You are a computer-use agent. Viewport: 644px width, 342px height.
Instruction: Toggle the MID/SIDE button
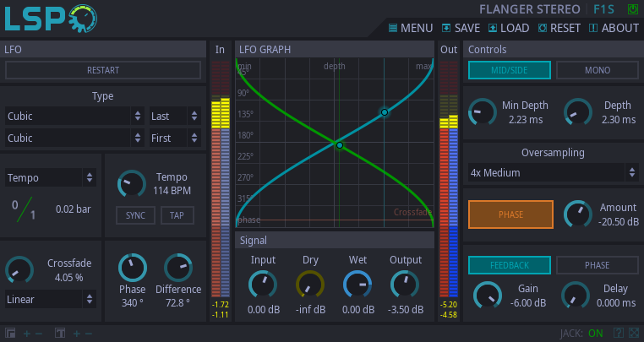(x=510, y=70)
